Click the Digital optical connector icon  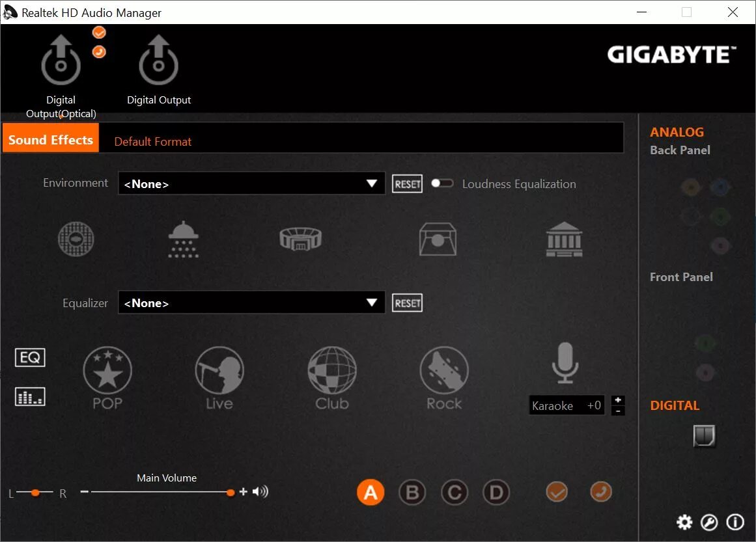point(705,436)
